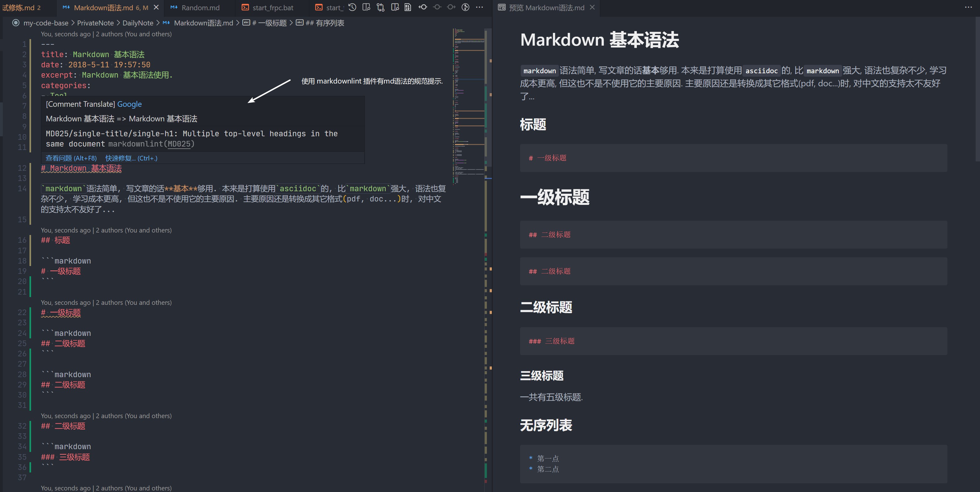980x492 pixels.
Task: Click the blame codelens above line 32
Action: [106, 416]
